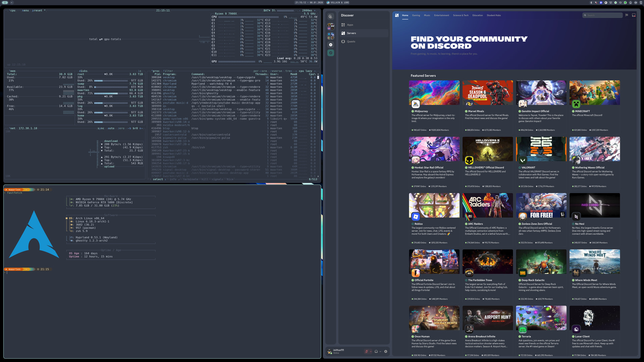Click the flag icon beside Discord search
Screen dimensions: 644x362
627,15
